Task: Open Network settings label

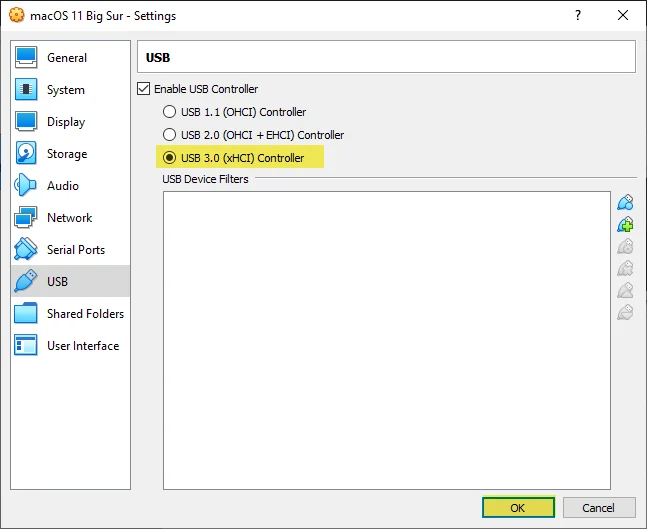Action: pyautogui.click(x=69, y=217)
